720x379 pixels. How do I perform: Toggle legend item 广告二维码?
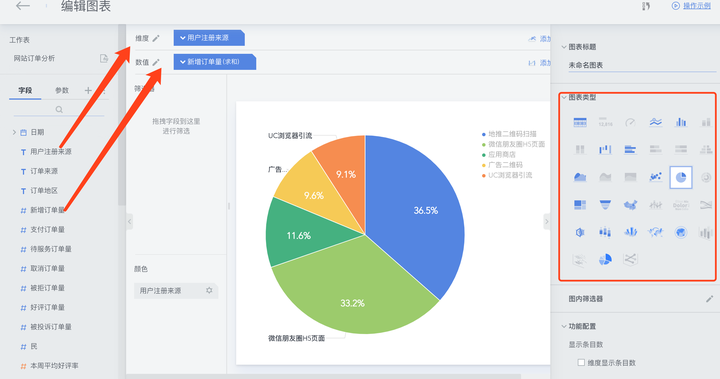click(x=502, y=164)
